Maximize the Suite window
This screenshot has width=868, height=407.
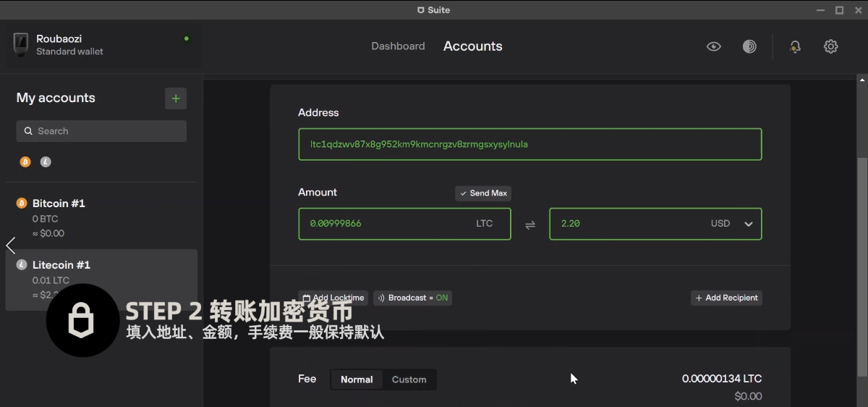839,10
